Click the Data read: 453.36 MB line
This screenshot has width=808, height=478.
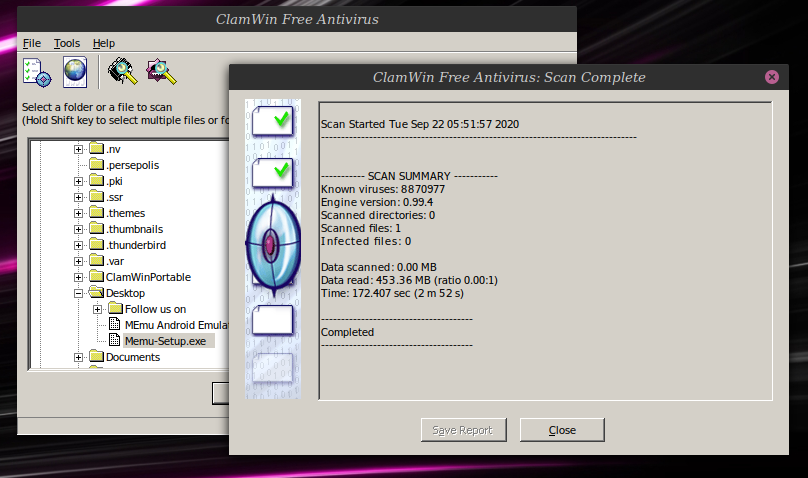coord(409,280)
